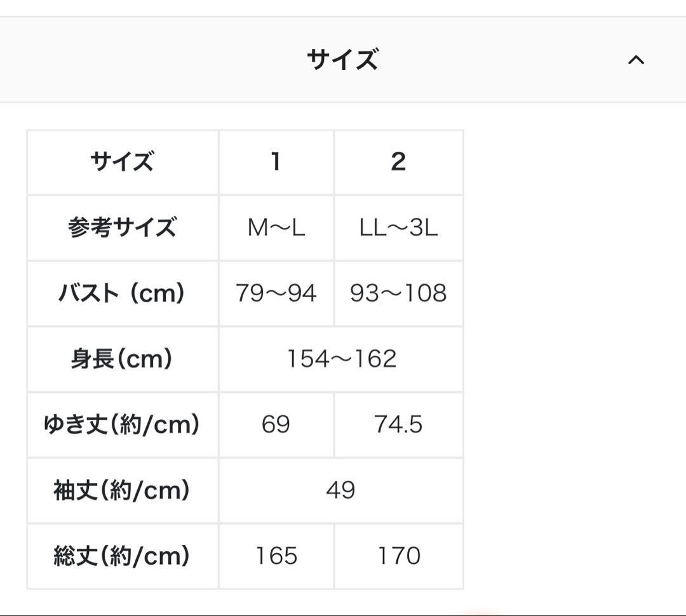Select the 165 total length cell
Screen dimensions: 686x616
coord(276,556)
